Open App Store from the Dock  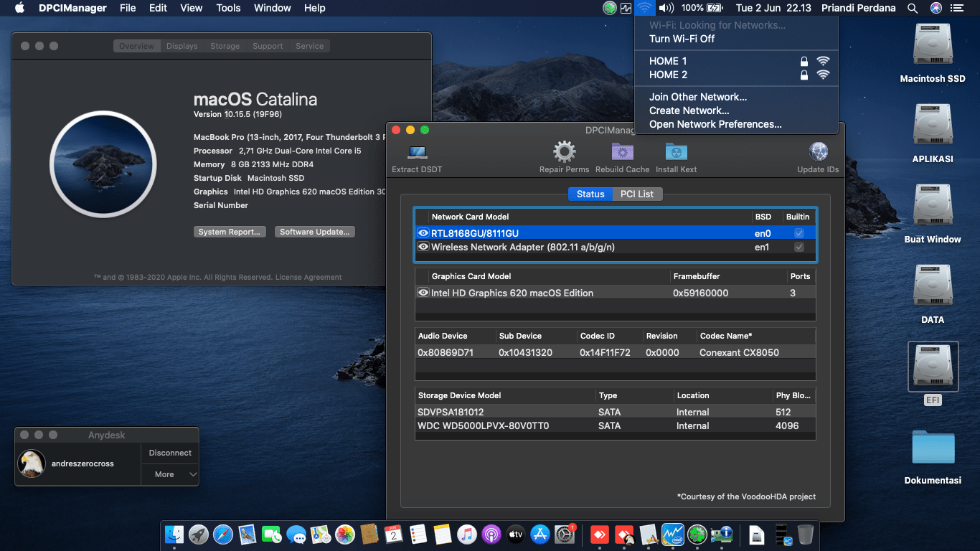pos(540,534)
